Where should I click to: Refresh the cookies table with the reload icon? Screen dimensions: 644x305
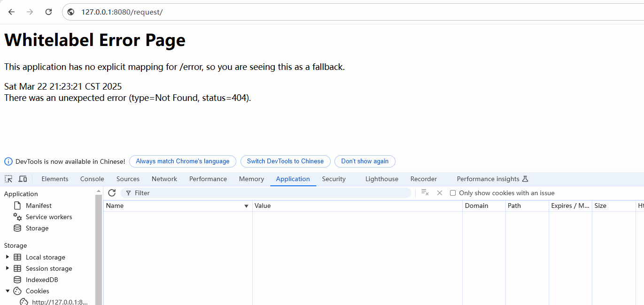coord(112,193)
